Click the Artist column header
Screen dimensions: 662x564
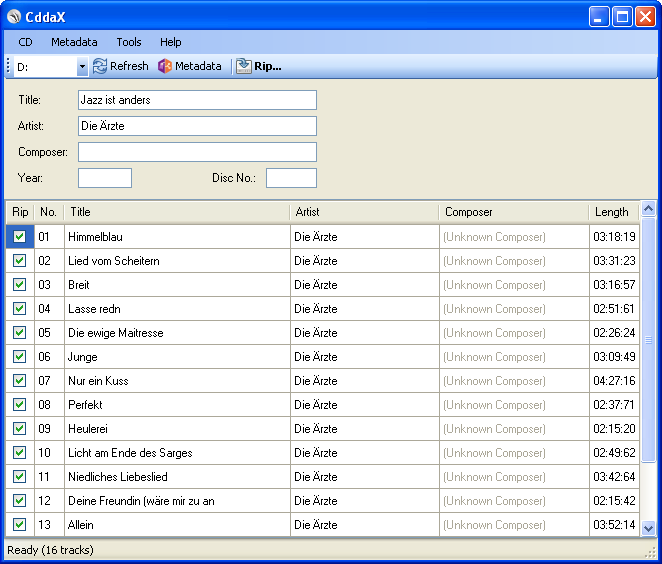tap(308, 212)
